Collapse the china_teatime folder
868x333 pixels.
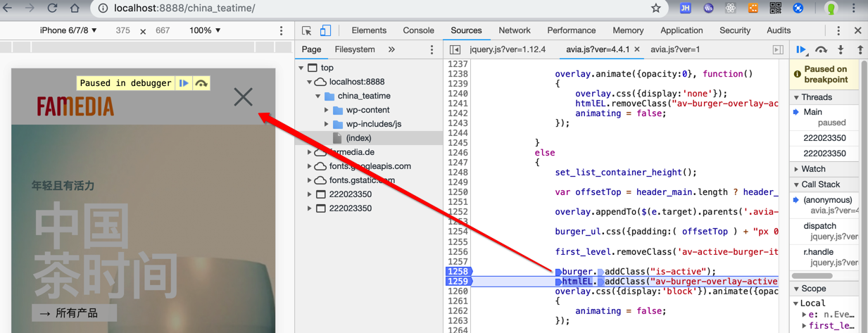(318, 96)
